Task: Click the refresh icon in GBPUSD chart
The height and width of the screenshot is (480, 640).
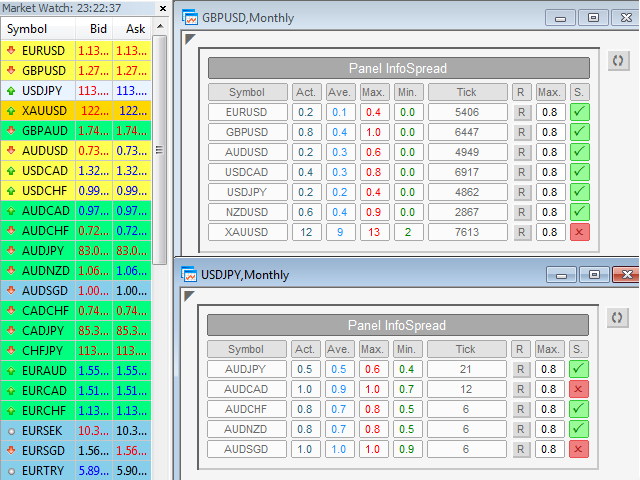Action: [x=618, y=62]
